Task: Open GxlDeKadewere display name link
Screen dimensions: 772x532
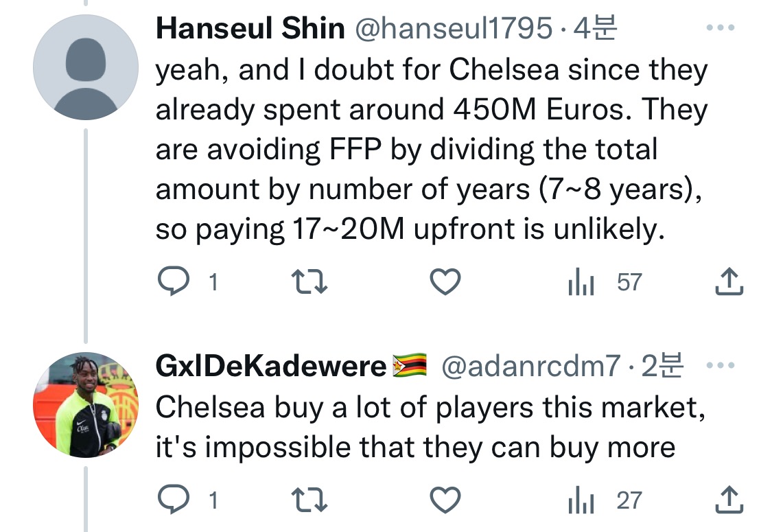Action: coord(271,368)
